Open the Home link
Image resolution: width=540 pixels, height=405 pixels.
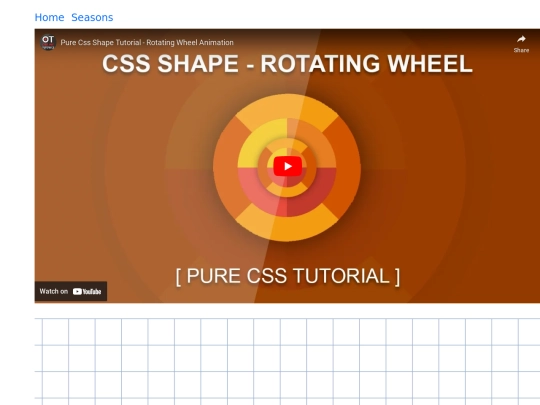click(49, 17)
